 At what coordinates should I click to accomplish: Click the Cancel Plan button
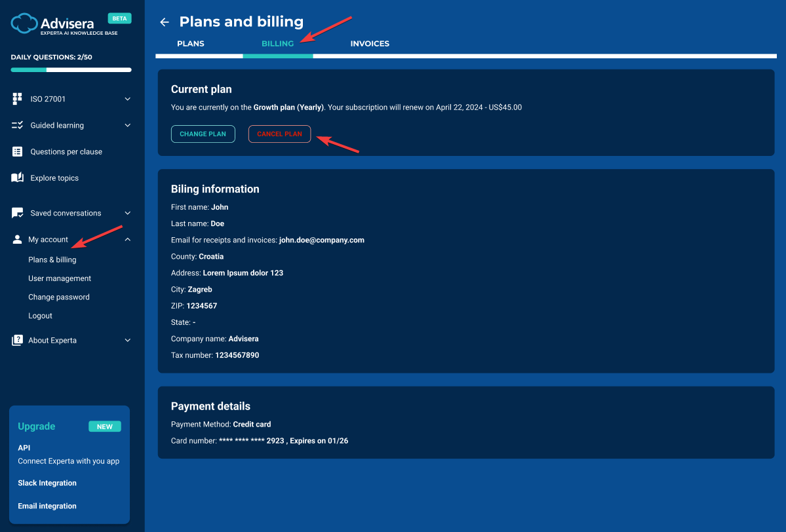tap(279, 134)
